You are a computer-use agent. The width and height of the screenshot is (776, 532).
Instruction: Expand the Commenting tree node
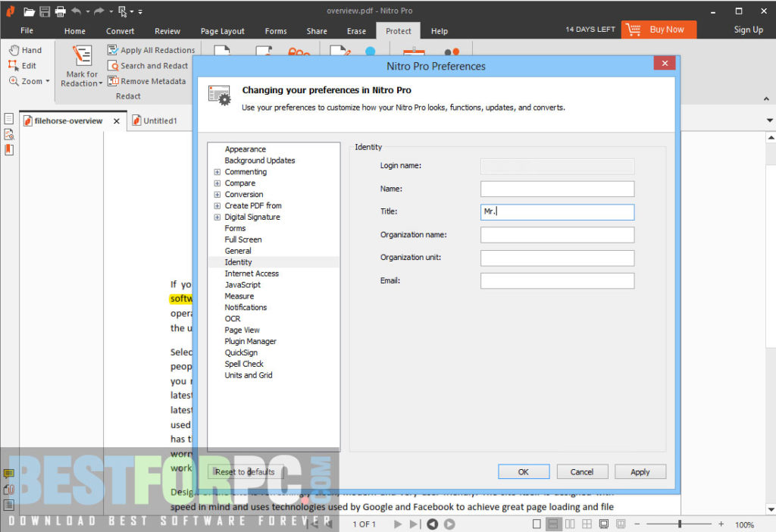tap(217, 172)
